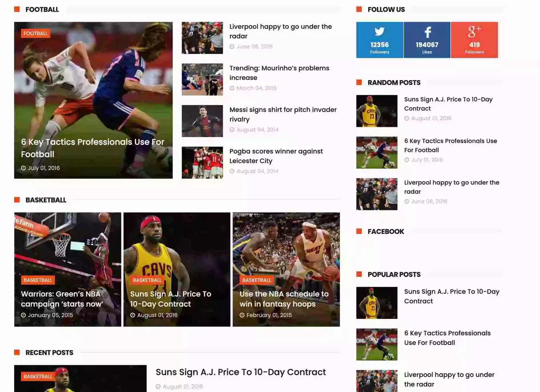Click the clock icon beside July 01, 2016

point(23,168)
